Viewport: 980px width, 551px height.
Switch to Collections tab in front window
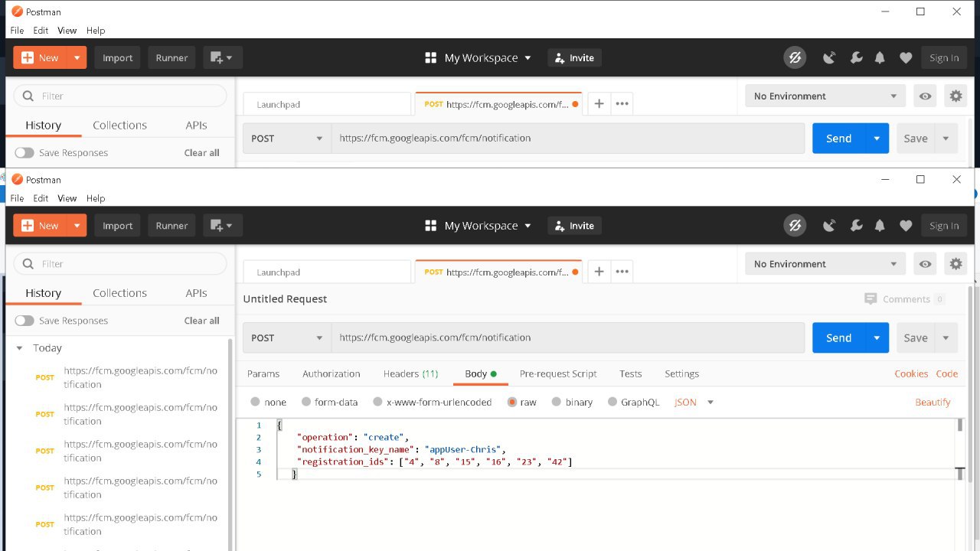119,293
